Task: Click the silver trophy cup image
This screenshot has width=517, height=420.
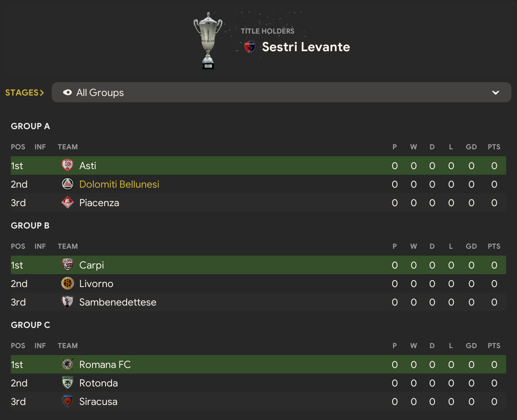Action: coord(208,40)
